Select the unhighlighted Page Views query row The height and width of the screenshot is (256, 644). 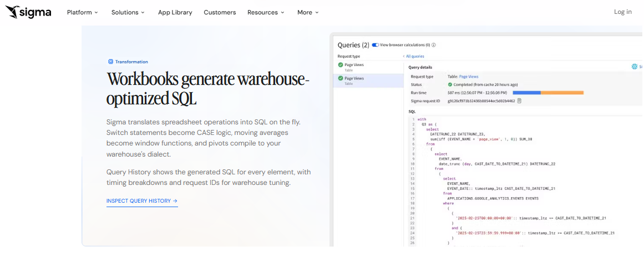(x=368, y=67)
